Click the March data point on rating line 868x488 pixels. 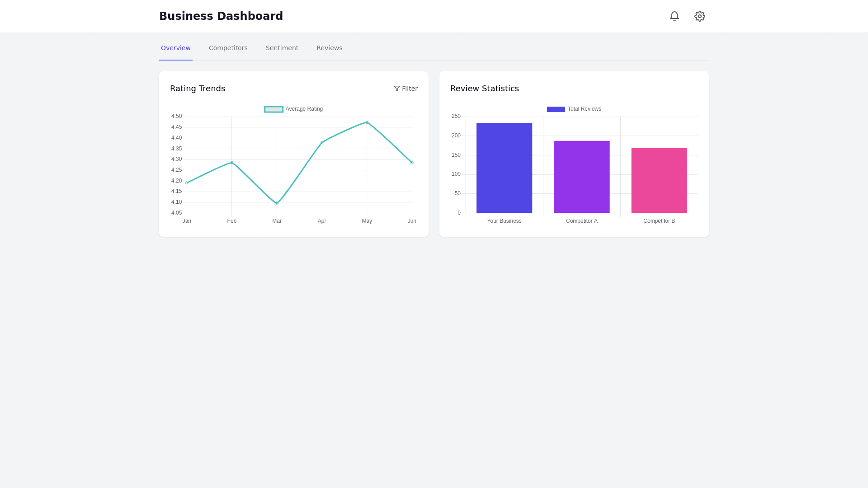tap(277, 203)
